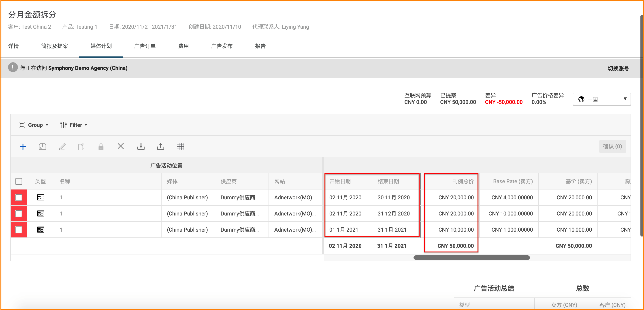Open the Filter dropdown
Viewport: 644px width, 310px height.
pyautogui.click(x=74, y=125)
